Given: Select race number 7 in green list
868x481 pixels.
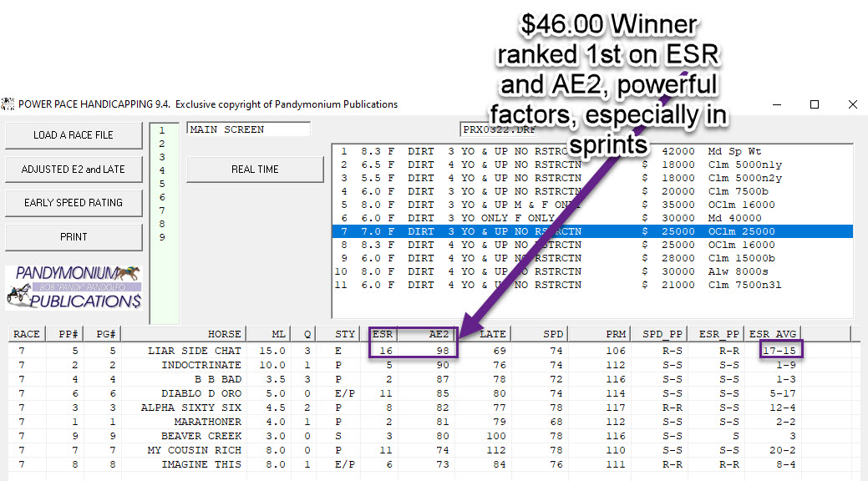Looking at the screenshot, I should click(161, 210).
